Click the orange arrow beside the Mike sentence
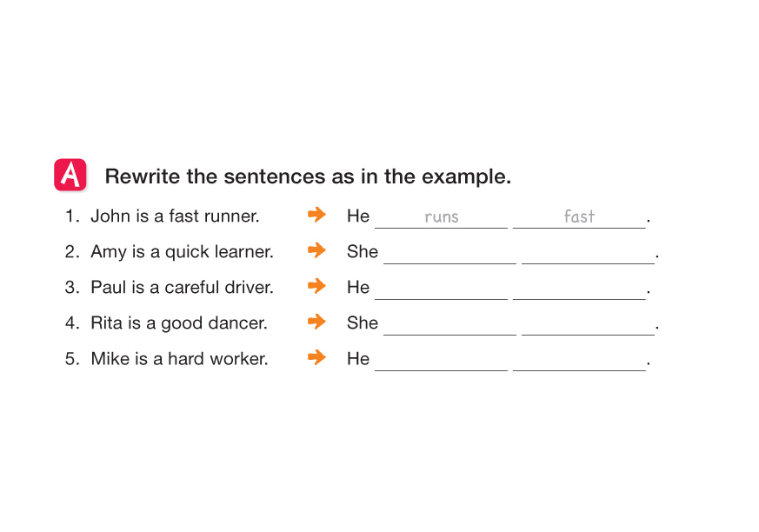The image size is (759, 532). tap(317, 357)
